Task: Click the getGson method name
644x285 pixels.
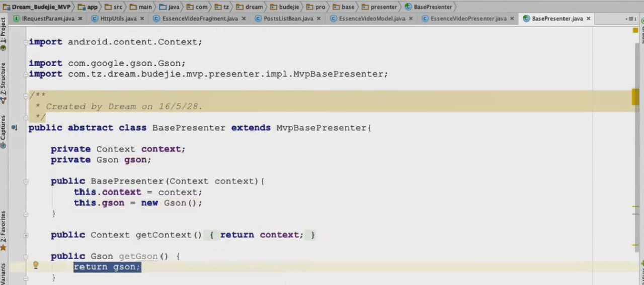Action: 138,256
